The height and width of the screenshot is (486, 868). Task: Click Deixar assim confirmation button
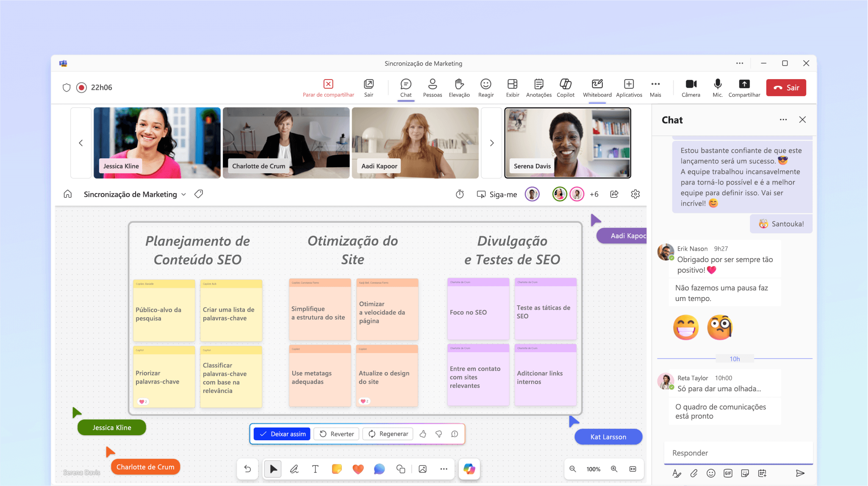point(284,434)
